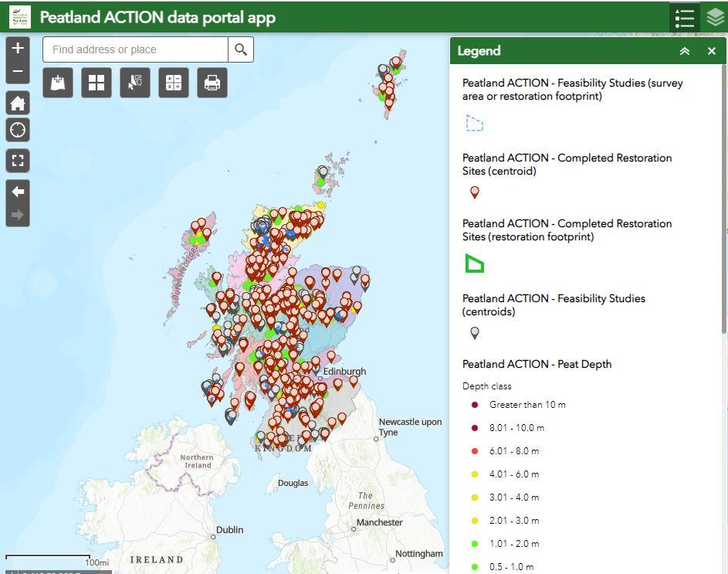The width and height of the screenshot is (728, 574).
Task: Find my location on the map
Action: coord(18,130)
